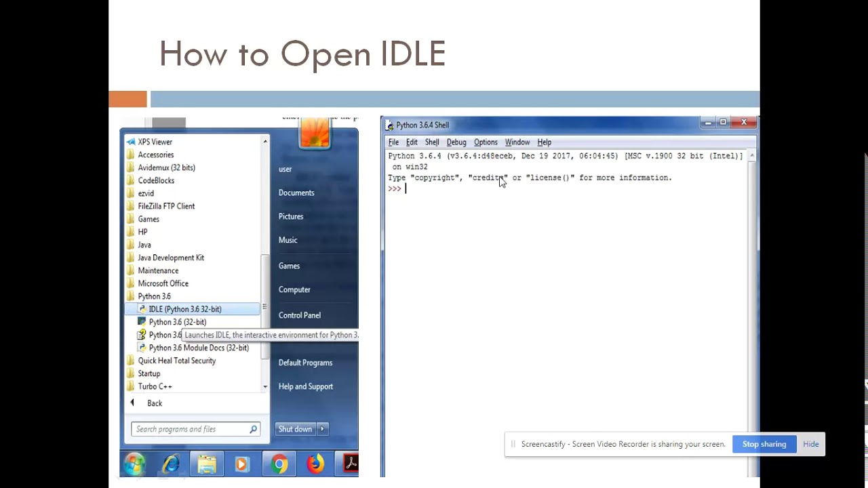Open Computer from the Start menu

294,289
